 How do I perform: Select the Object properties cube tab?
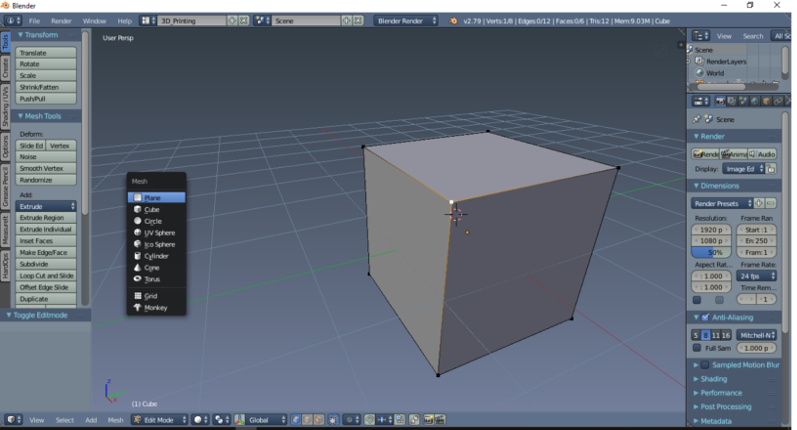pyautogui.click(x=767, y=101)
